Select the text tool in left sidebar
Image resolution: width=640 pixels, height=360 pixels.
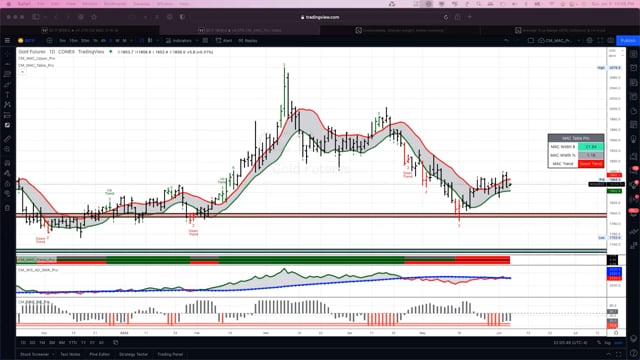7,94
